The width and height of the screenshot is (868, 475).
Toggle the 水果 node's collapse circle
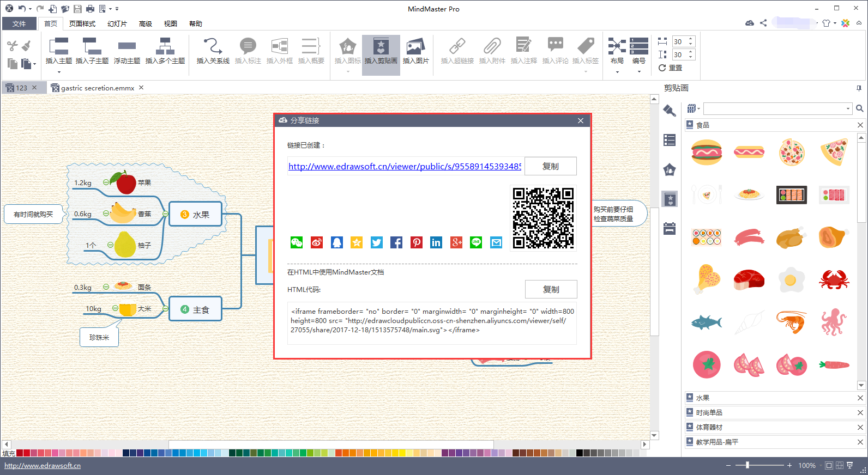(165, 214)
